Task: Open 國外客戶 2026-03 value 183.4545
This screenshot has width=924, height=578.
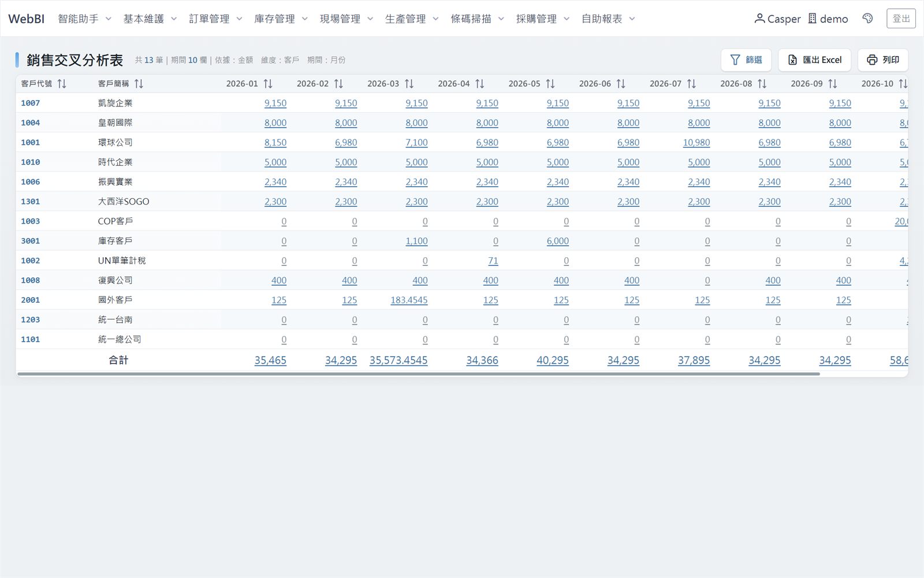Action: click(409, 300)
